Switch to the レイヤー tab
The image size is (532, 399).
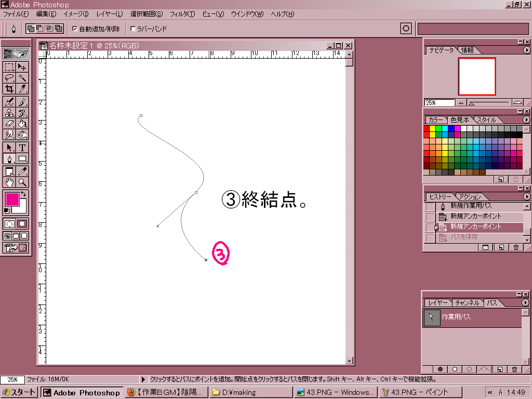click(437, 303)
